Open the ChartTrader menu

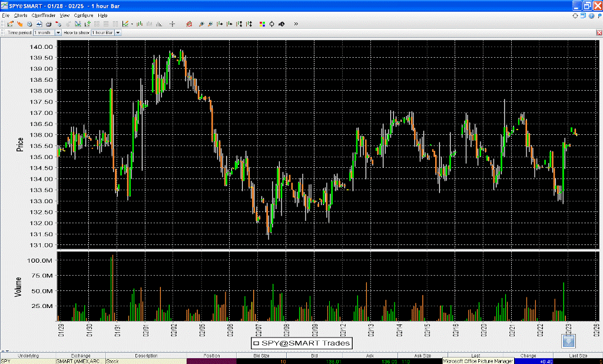(44, 15)
